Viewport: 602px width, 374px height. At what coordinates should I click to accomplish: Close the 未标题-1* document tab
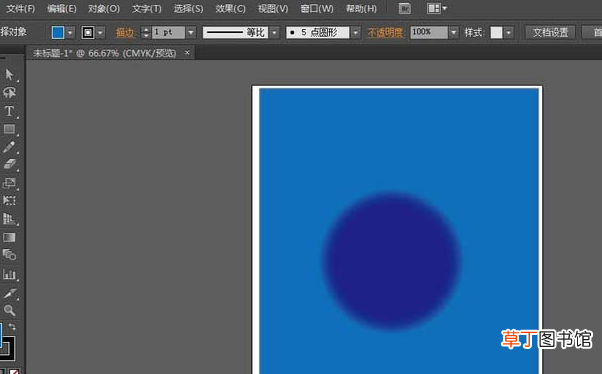pyautogui.click(x=187, y=53)
